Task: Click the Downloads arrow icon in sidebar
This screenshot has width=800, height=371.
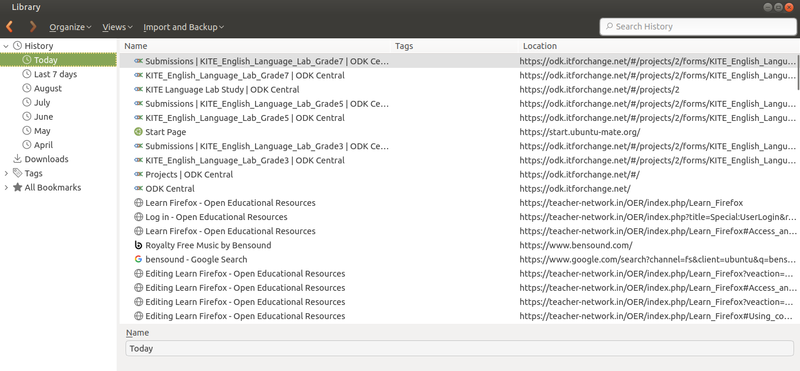Action: pyautogui.click(x=17, y=159)
